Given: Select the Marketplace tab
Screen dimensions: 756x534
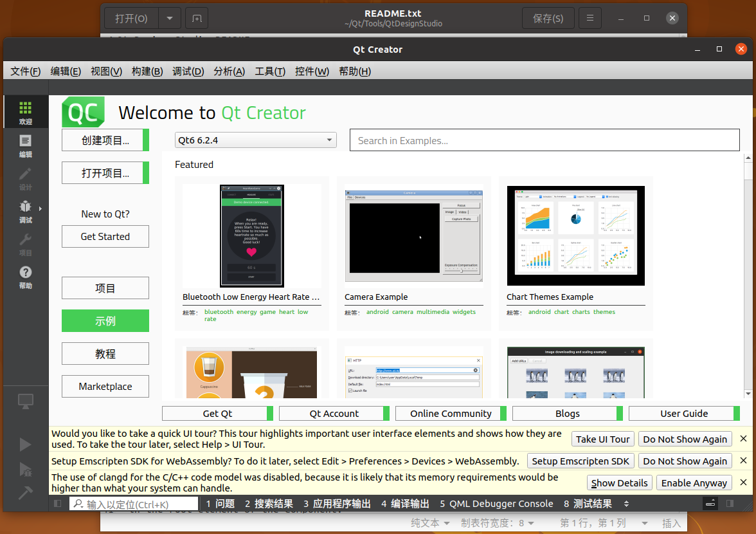Looking at the screenshot, I should (x=105, y=387).
